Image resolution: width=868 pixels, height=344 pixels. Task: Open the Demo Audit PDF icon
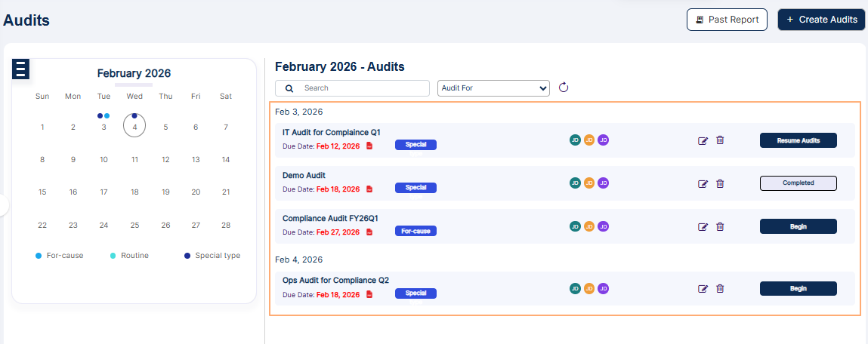tap(369, 189)
